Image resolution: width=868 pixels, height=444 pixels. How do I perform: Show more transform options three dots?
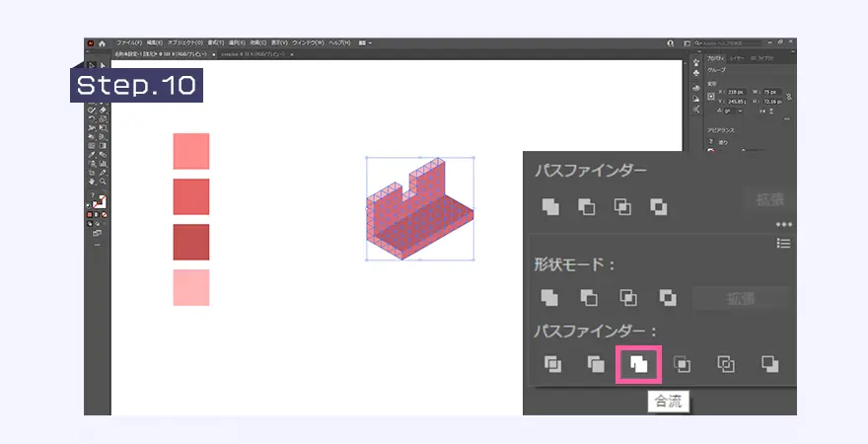tap(787, 118)
